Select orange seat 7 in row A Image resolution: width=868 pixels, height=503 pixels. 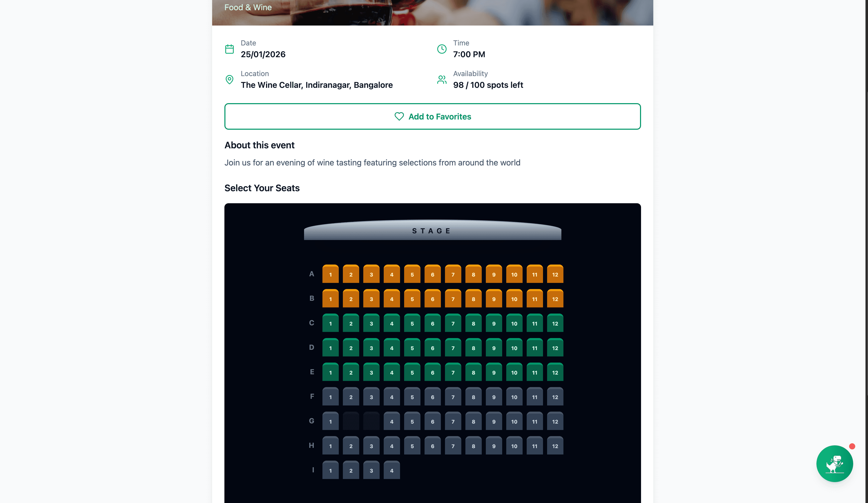point(453,274)
